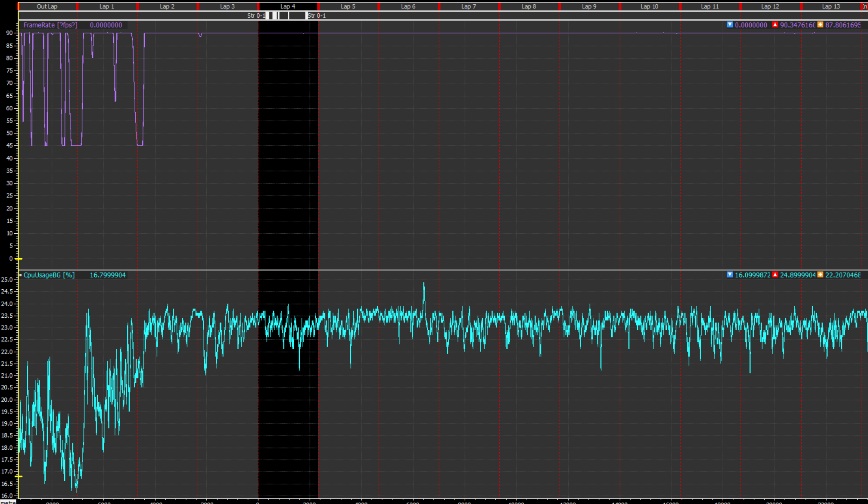Viewport: 868px width, 504px height.
Task: Click CpuUsageBG maximum value 24.8999904
Action: click(798, 275)
